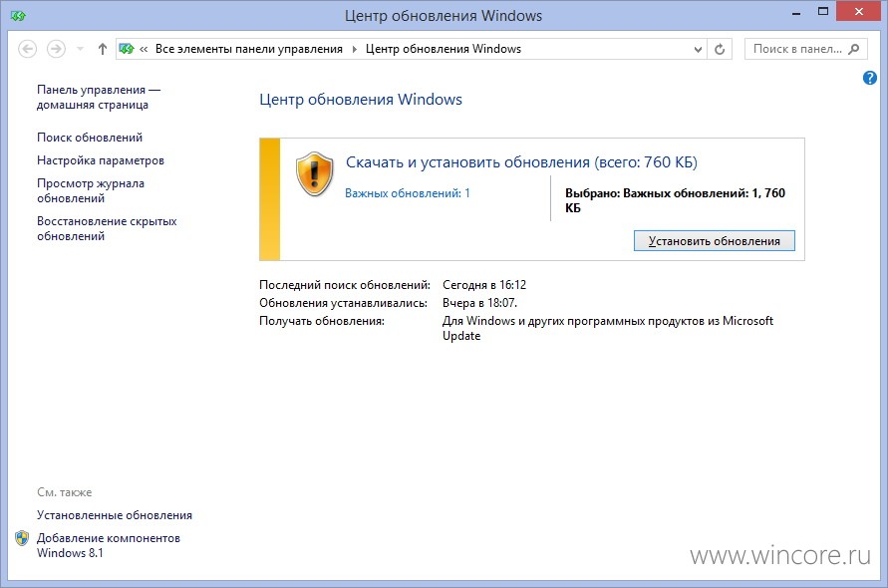Screen dimensions: 888x588
Task: Click 'Добавление компонентов Windows 8.1' link
Action: pos(109,545)
